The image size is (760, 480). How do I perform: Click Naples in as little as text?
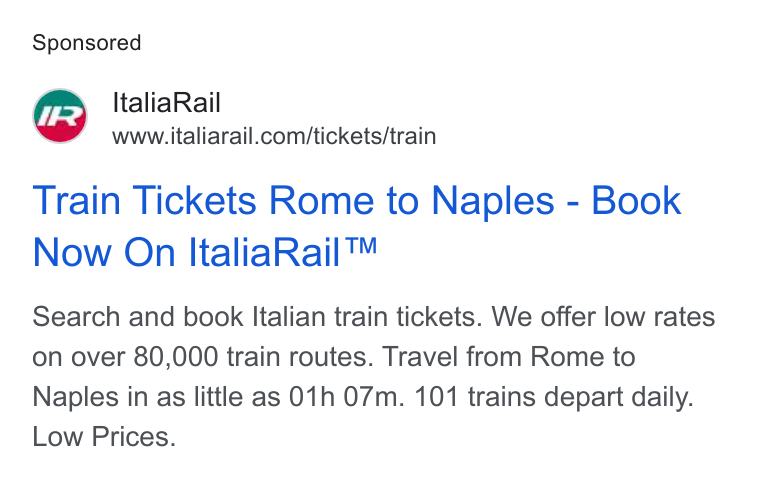(x=156, y=398)
